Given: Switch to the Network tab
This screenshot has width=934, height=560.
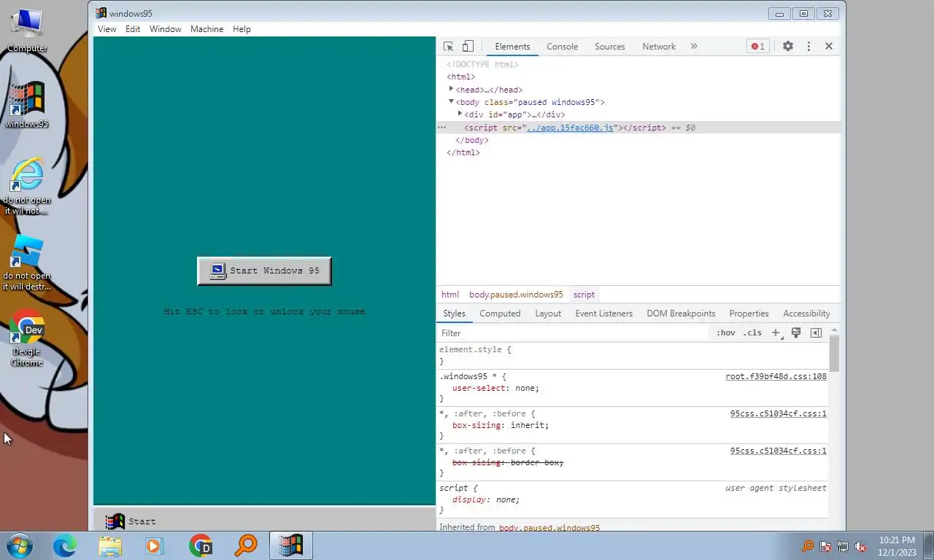Looking at the screenshot, I should [x=659, y=46].
